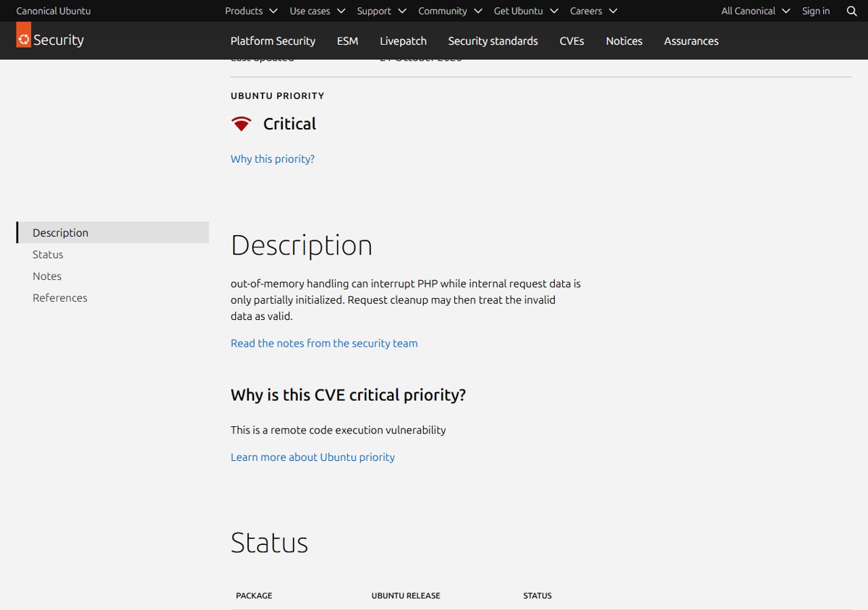The image size is (868, 610).
Task: Select Description in the side navigation
Action: coord(113,232)
